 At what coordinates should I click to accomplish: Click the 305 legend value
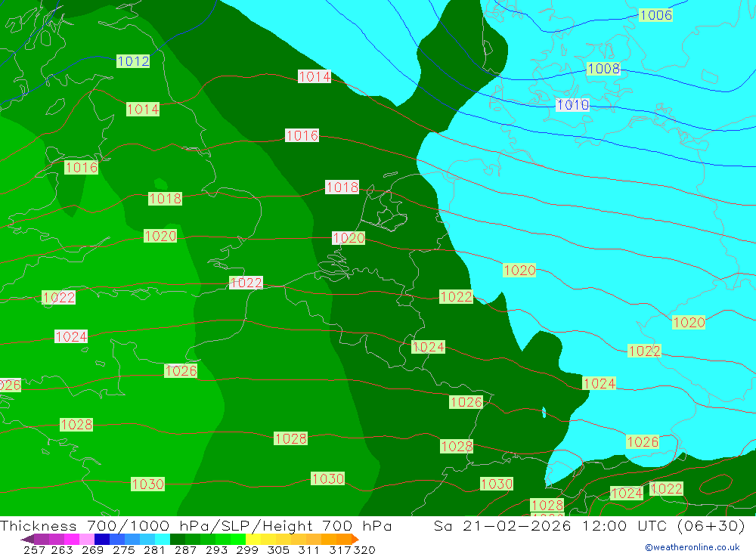pyautogui.click(x=277, y=549)
